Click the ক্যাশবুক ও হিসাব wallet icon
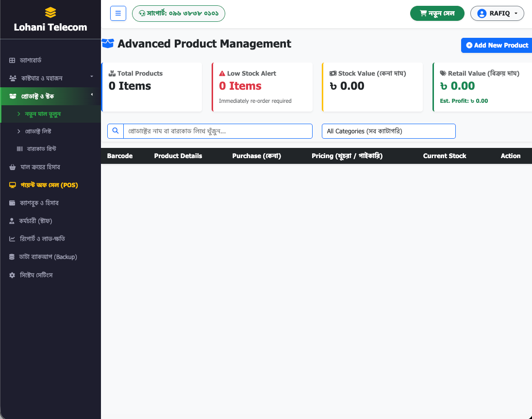This screenshot has height=419, width=532. [x=12, y=203]
